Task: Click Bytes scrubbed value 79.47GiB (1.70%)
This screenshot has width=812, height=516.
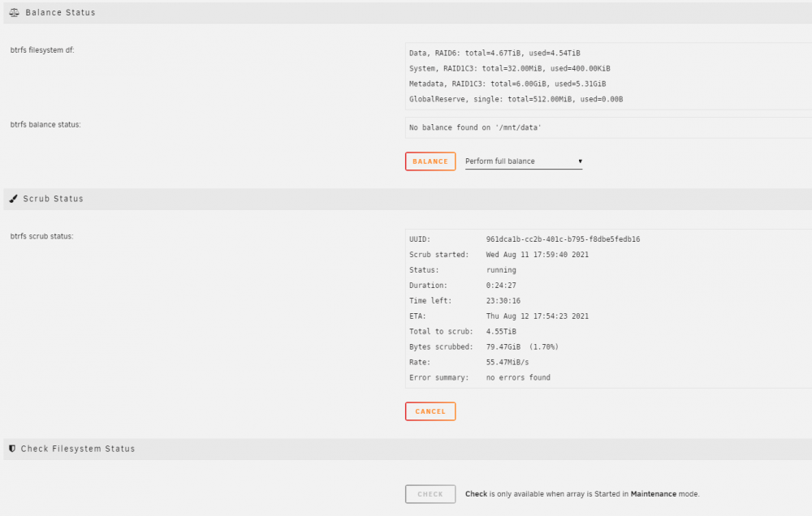Action: [522, 346]
